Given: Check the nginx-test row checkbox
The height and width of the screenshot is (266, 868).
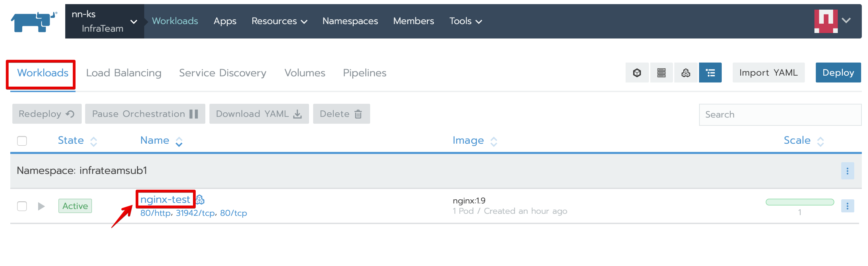Looking at the screenshot, I should (x=22, y=206).
